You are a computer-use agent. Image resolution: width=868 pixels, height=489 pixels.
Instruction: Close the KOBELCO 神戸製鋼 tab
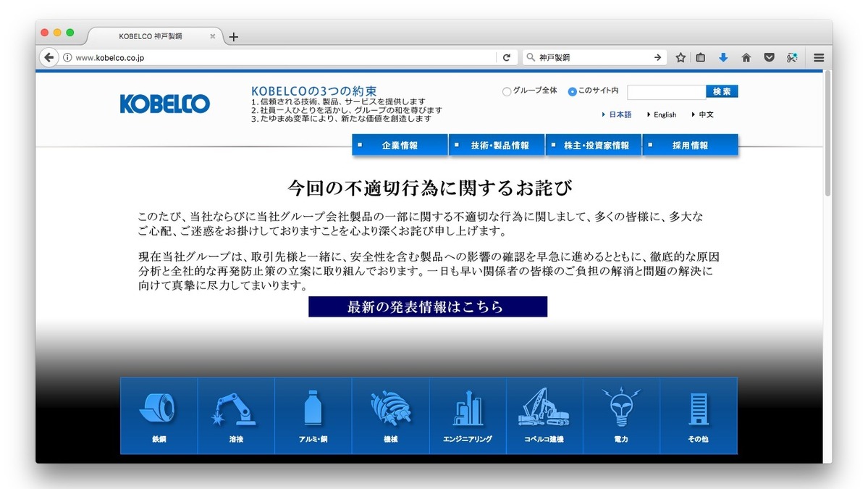point(213,36)
